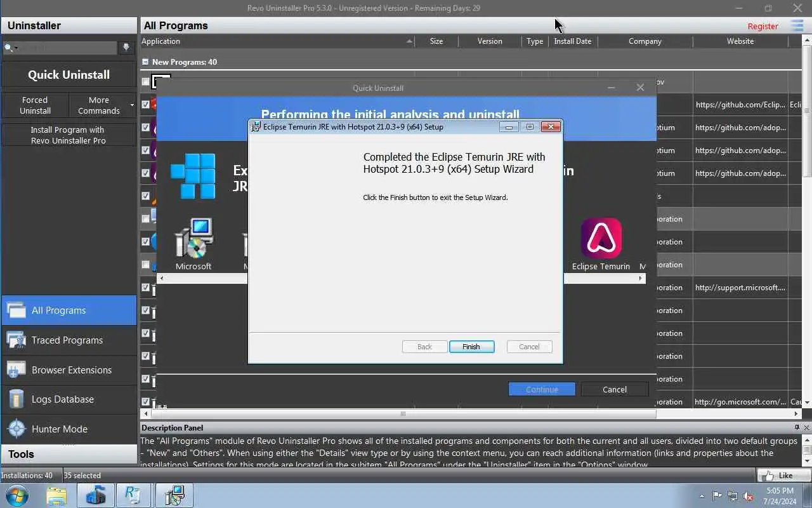Click Install Program with Revo Uninstaller Pro
Viewport: 812px width, 508px height.
pyautogui.click(x=69, y=135)
